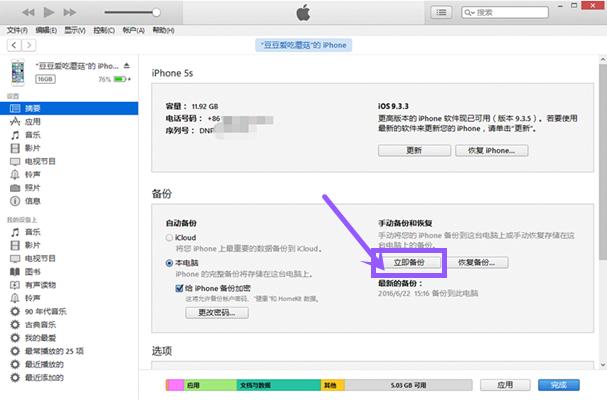Click the 11.92 GB capacity value

click(x=205, y=106)
